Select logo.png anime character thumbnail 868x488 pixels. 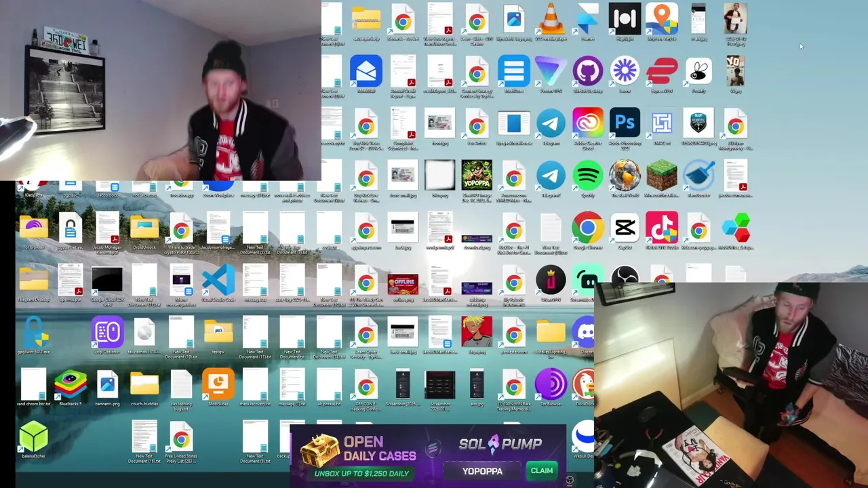click(x=477, y=333)
